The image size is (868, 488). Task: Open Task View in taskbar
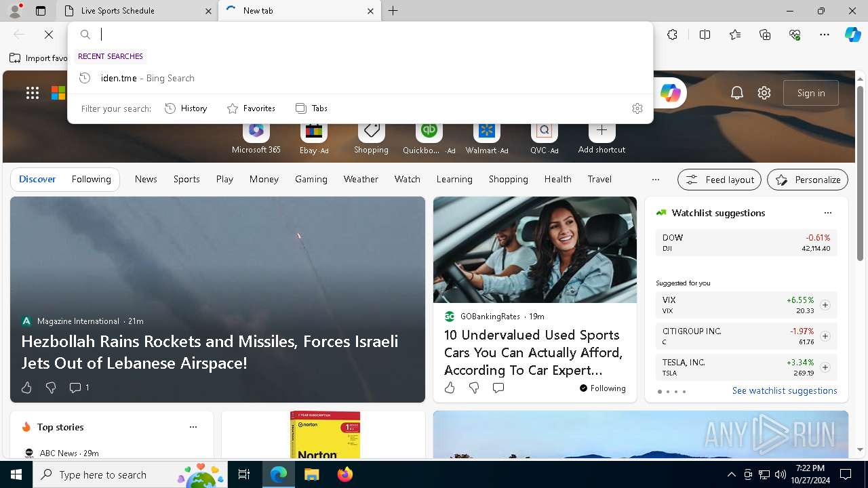pyautogui.click(x=245, y=474)
